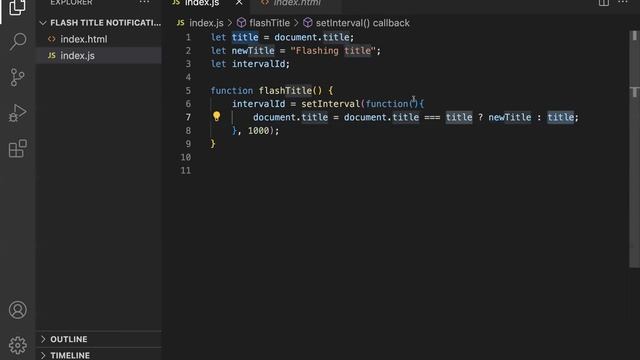Open Explorer views ellipsis menu
The image size is (640, 360).
coord(144,2)
